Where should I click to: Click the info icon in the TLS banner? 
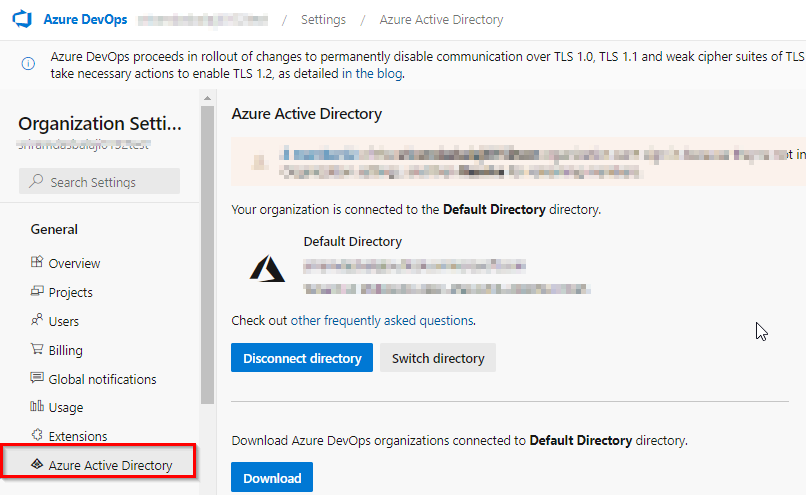28,64
